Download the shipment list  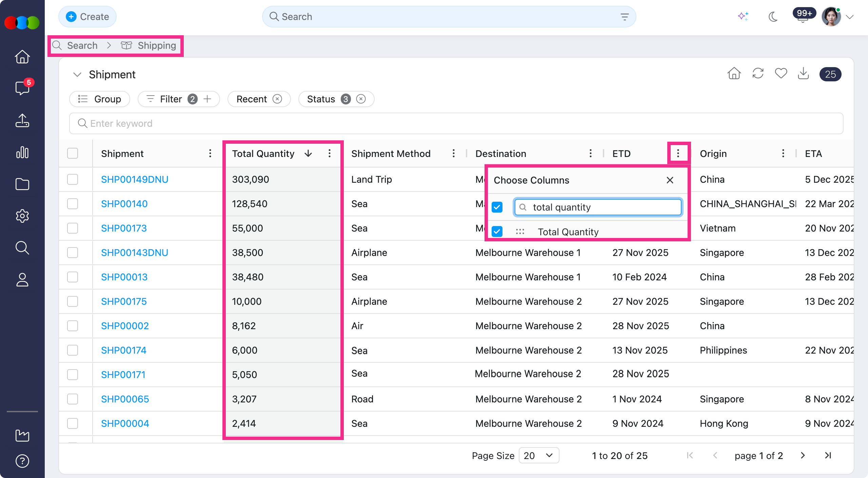pos(804,74)
